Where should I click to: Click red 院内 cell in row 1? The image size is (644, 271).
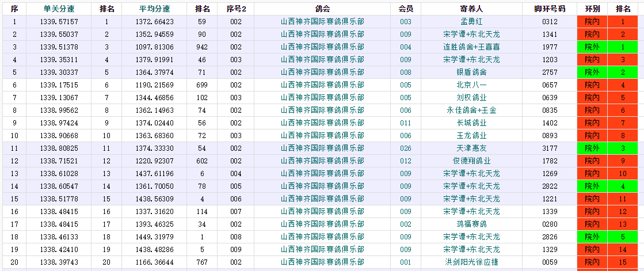point(592,22)
